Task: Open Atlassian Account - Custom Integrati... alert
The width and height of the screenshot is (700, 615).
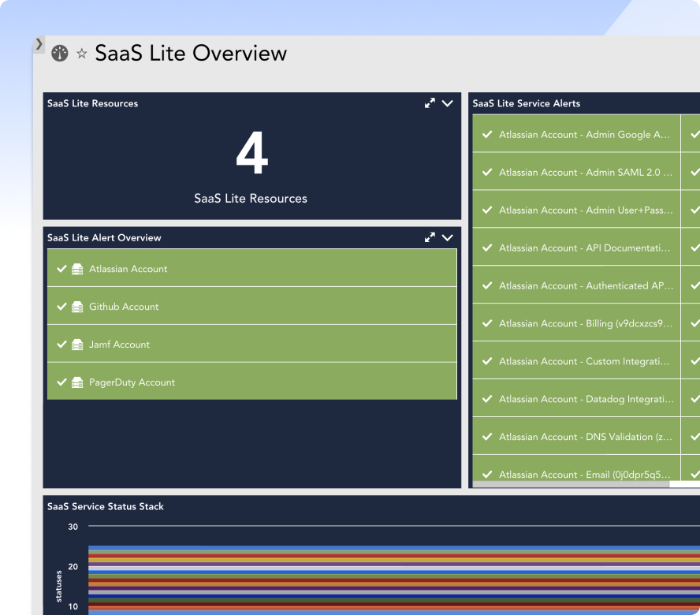Action: click(x=576, y=360)
